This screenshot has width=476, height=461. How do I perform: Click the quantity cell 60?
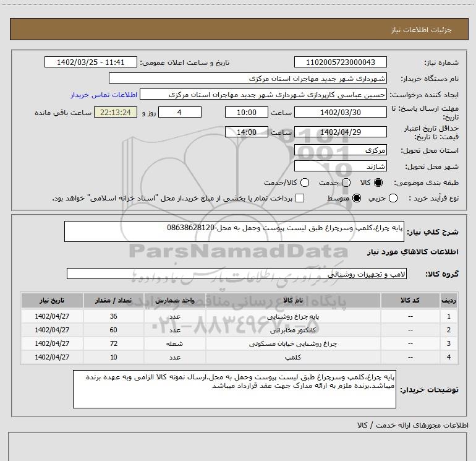[114, 330]
